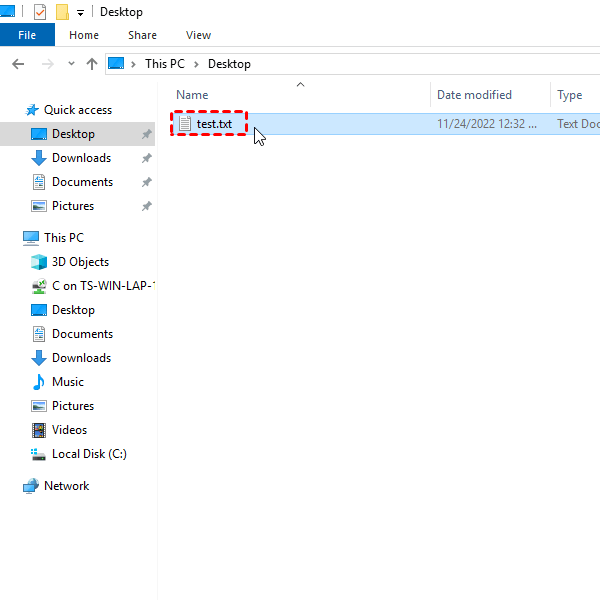Expand the chevron after This PC in the address bar
Image resolution: width=600 pixels, height=600 pixels.
[197, 64]
